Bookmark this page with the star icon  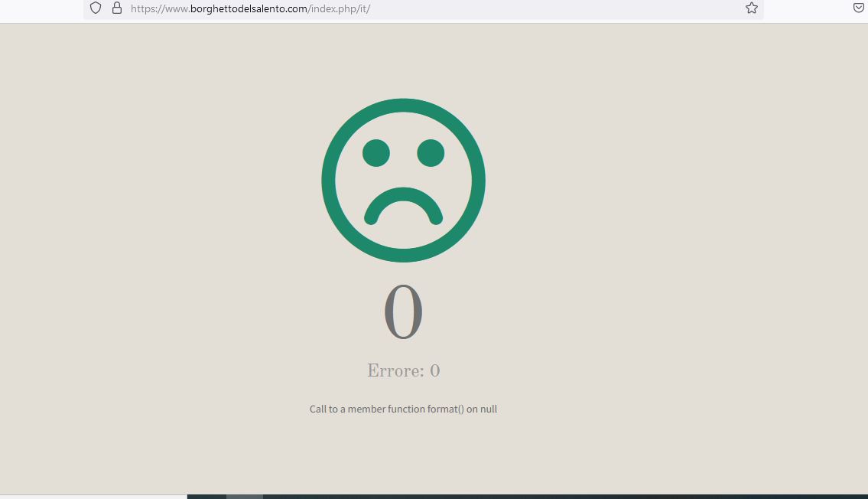tap(752, 8)
